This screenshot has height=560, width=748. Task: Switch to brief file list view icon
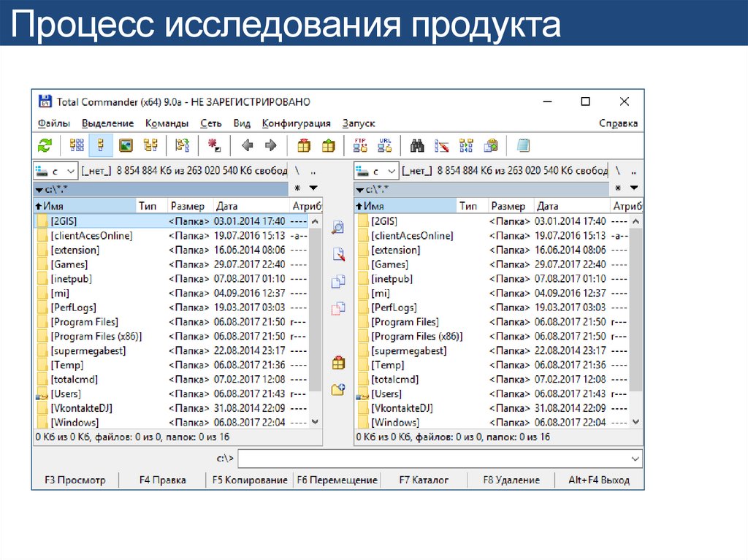coord(76,145)
